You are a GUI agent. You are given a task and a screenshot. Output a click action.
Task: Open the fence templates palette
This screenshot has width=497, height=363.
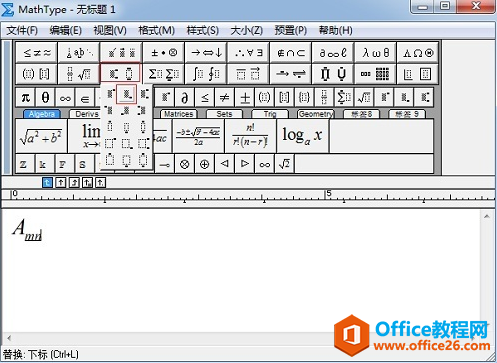[37, 74]
